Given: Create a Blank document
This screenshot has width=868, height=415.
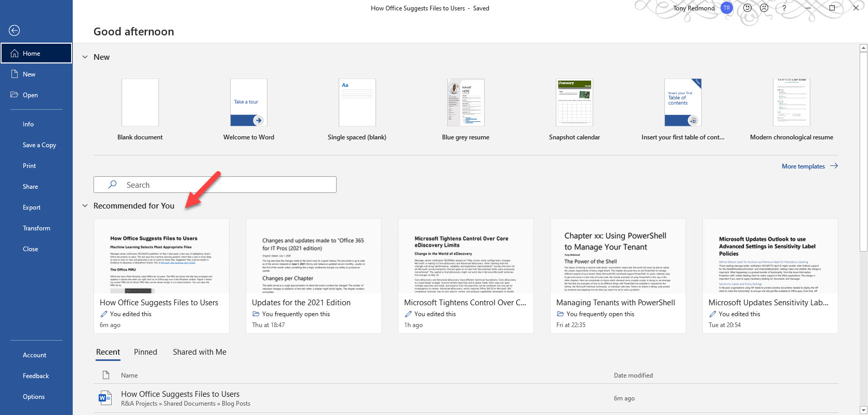Looking at the screenshot, I should click(140, 110).
